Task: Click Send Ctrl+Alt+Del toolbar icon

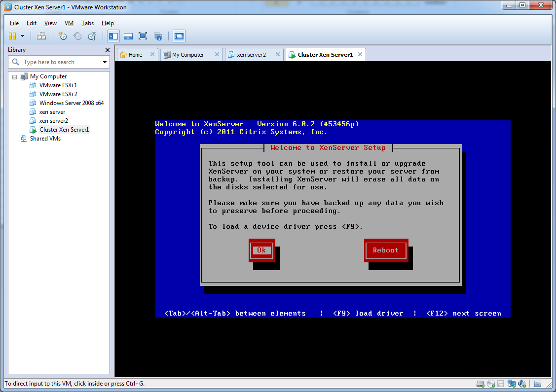Action: (42, 36)
